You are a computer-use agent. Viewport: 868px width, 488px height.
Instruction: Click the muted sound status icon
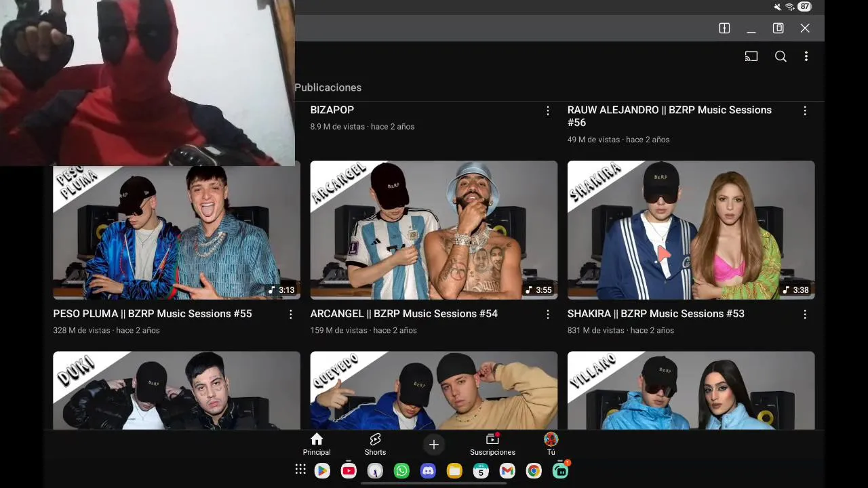778,7
